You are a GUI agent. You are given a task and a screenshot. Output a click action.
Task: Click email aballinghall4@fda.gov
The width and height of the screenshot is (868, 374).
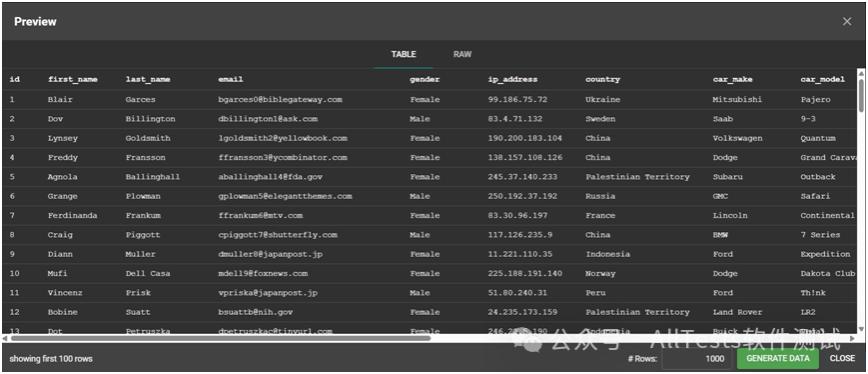(x=270, y=177)
